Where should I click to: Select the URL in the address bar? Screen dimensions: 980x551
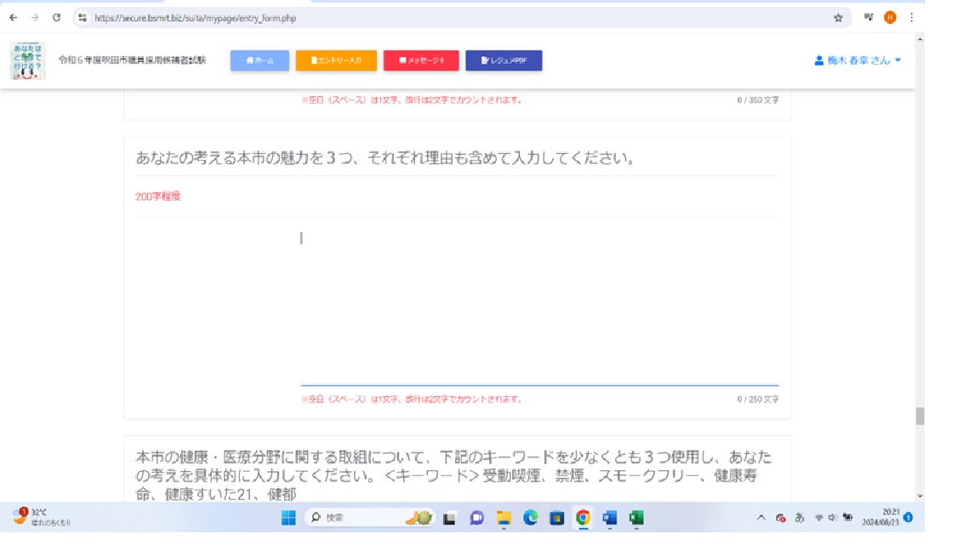coord(340,17)
